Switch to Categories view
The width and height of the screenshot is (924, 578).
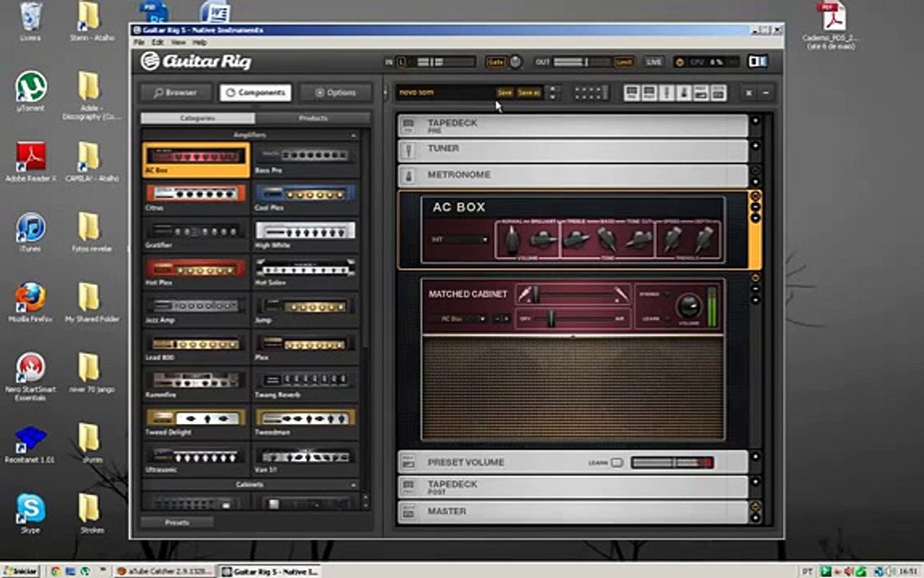(197, 119)
